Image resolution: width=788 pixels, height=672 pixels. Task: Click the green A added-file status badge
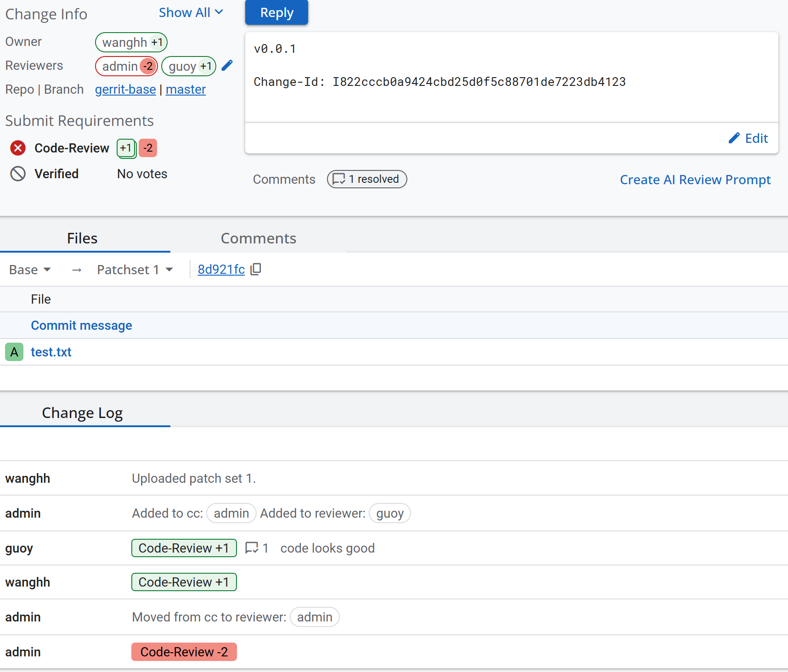(x=14, y=352)
